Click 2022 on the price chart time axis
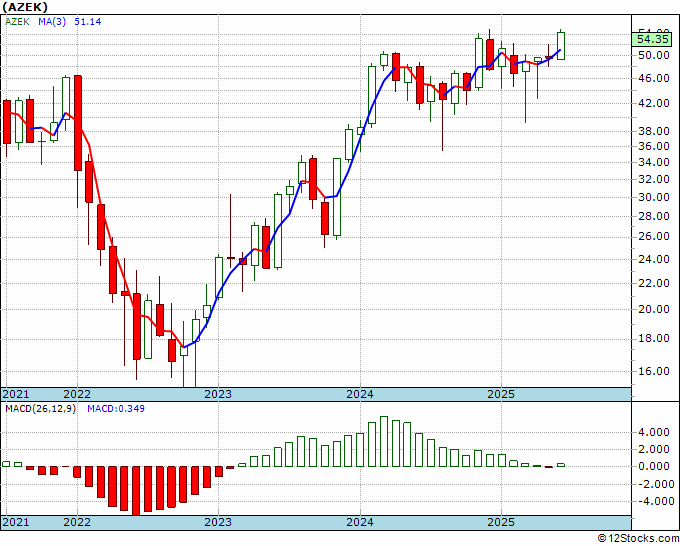The height and width of the screenshot is (546, 680). coord(77,394)
